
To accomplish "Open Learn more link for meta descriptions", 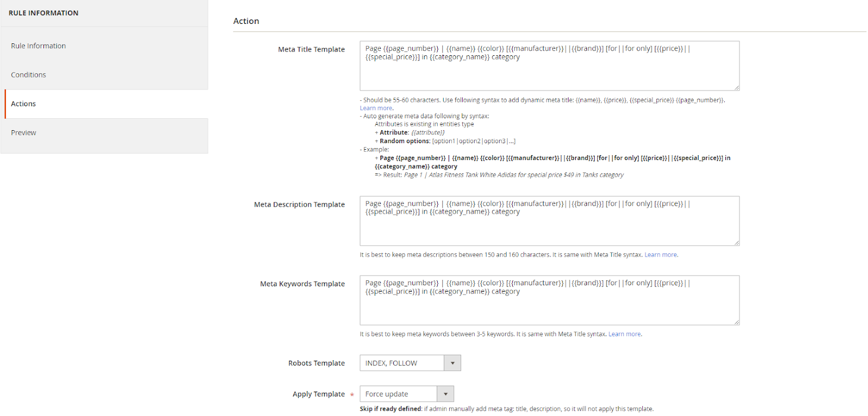I will (x=660, y=255).
